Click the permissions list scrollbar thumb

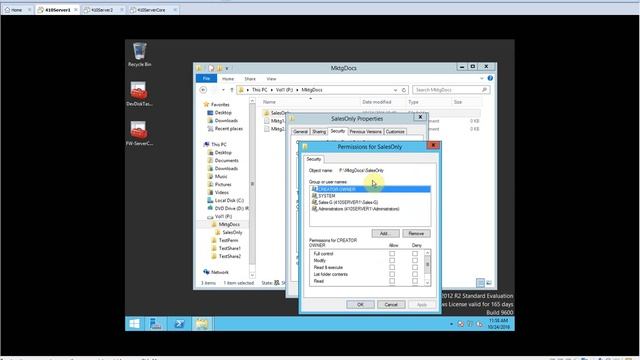tap(427, 265)
